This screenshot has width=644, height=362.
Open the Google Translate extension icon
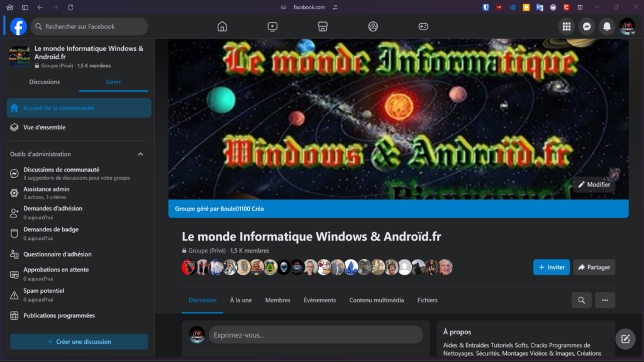click(540, 8)
